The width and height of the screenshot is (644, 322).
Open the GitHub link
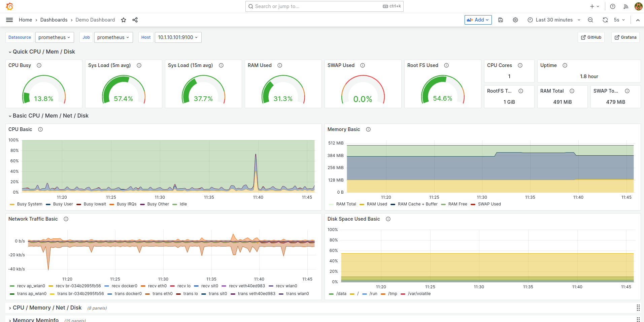click(591, 37)
